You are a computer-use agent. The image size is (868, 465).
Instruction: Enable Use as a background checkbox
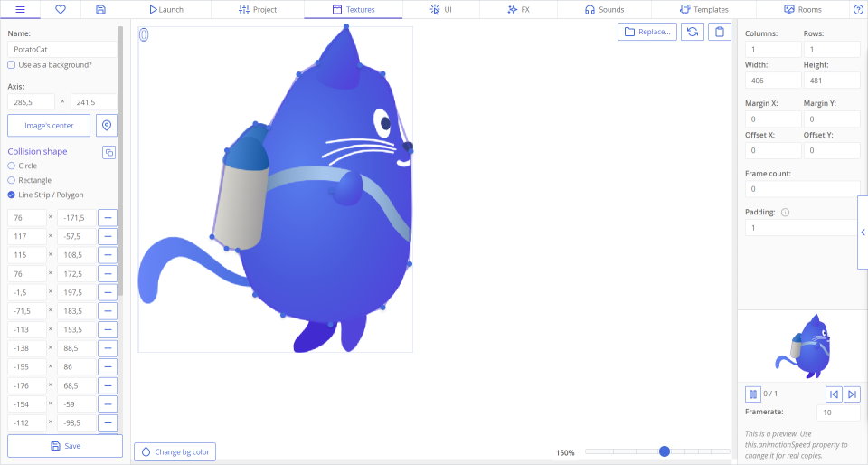tap(11, 65)
